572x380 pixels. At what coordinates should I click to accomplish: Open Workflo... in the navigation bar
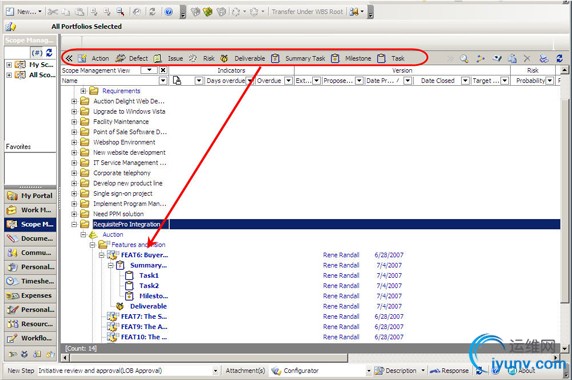pos(30,338)
